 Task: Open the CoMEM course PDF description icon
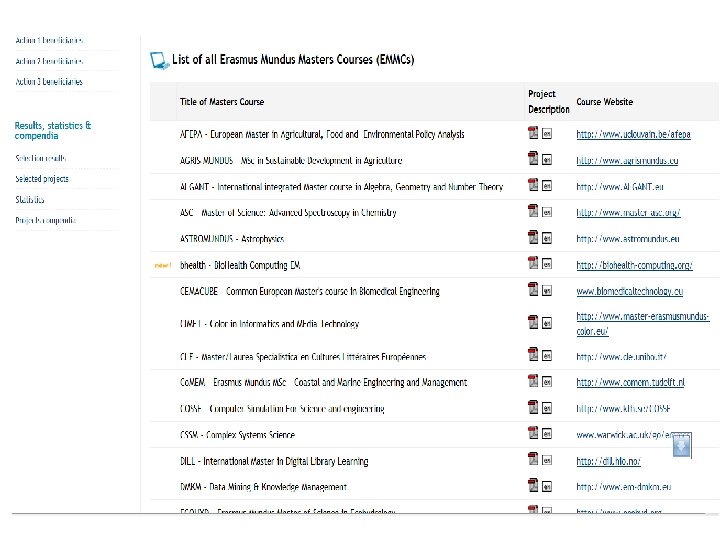[534, 382]
